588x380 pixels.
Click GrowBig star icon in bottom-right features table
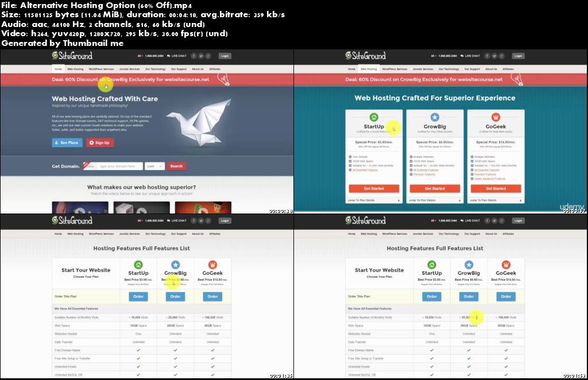pyautogui.click(x=469, y=265)
